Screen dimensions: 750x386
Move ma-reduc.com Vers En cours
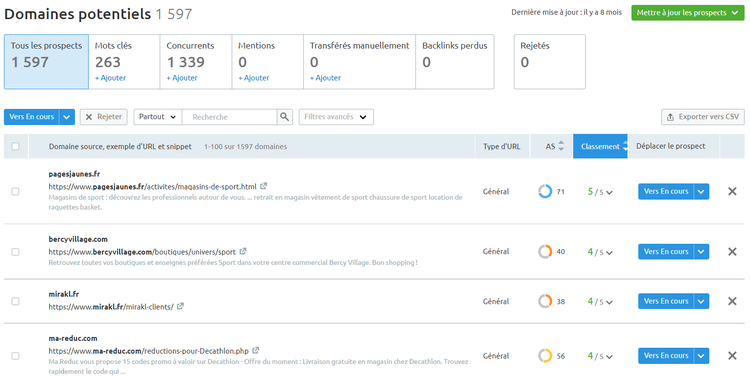pos(666,356)
